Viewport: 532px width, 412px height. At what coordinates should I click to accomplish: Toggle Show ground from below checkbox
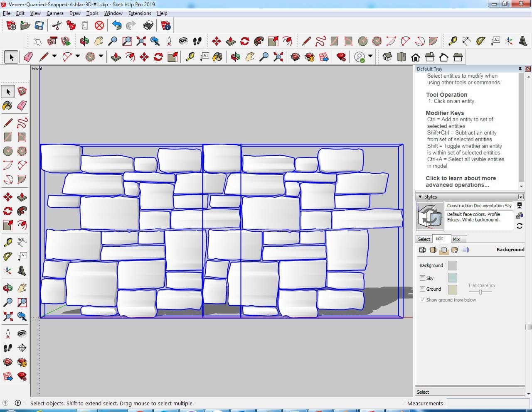(422, 300)
